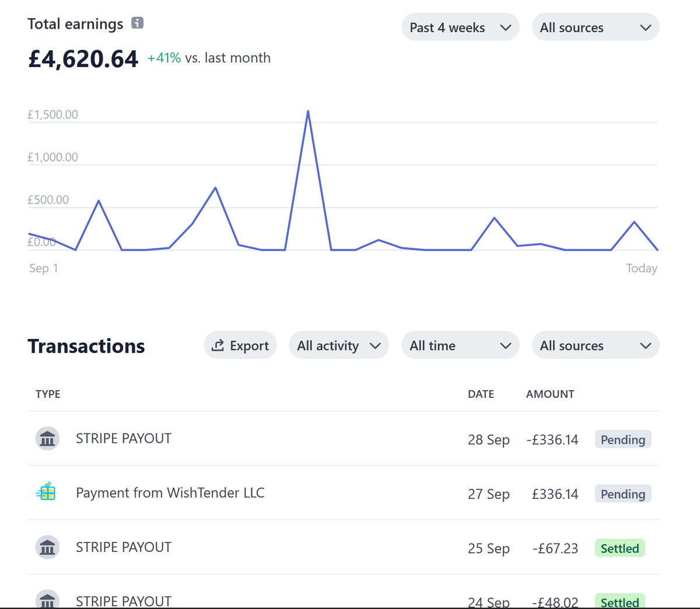The image size is (700, 609).
Task: Click the tallest peak on earnings chart
Action: 308,111
